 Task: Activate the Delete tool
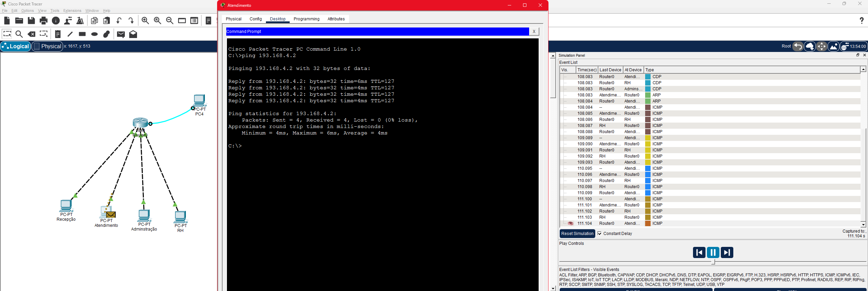(31, 34)
